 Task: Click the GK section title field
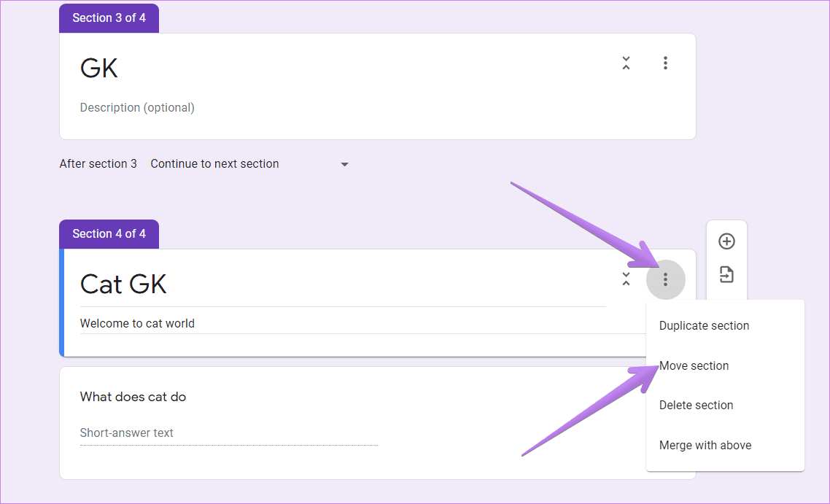pos(343,69)
